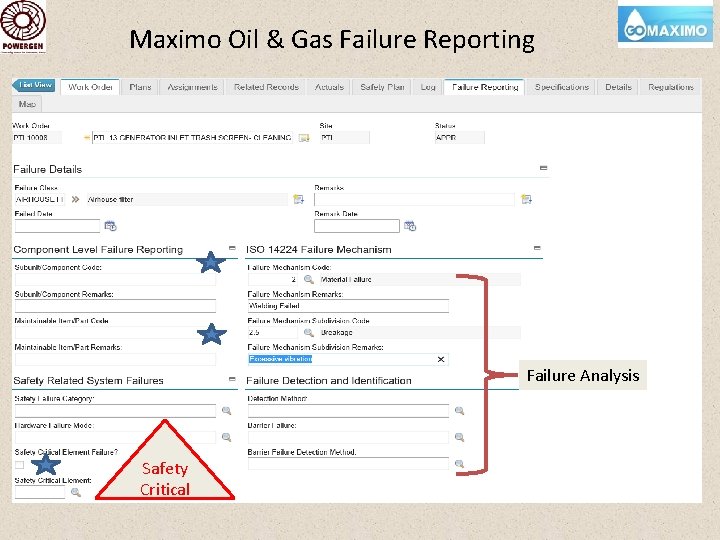Open long description icon beside work order description
This screenshot has height=540, width=720.
tap(304, 138)
